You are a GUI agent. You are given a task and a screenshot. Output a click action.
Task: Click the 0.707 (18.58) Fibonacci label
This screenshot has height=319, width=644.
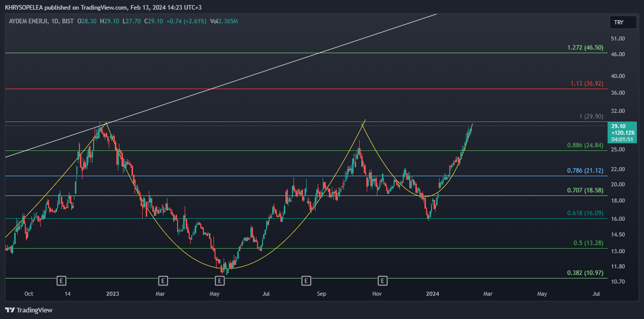pyautogui.click(x=585, y=190)
